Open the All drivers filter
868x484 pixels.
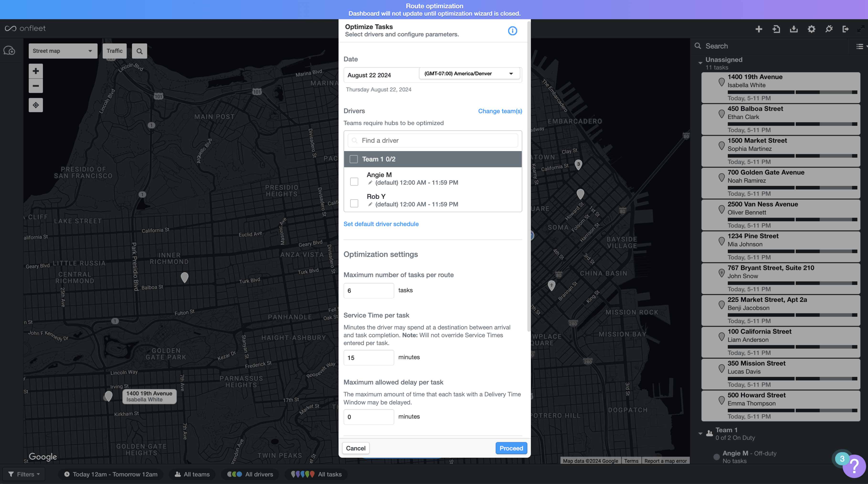[250, 474]
